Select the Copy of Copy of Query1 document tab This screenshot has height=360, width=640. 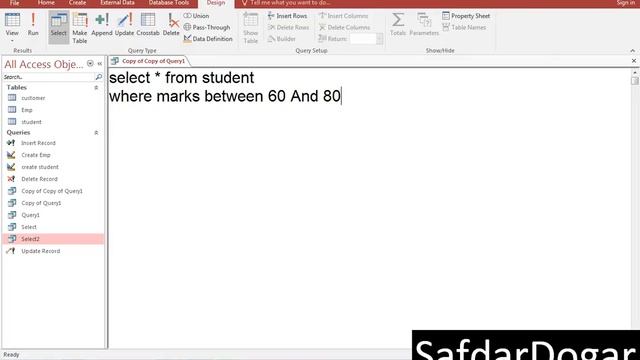click(x=149, y=61)
